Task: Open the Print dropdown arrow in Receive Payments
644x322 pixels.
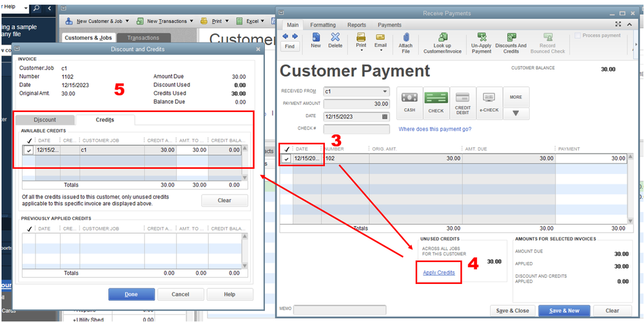Action: click(361, 50)
